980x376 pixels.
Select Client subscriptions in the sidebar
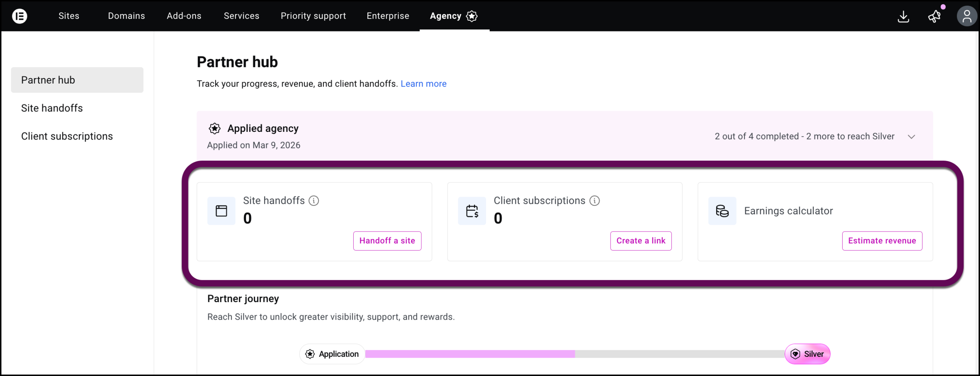[67, 136]
